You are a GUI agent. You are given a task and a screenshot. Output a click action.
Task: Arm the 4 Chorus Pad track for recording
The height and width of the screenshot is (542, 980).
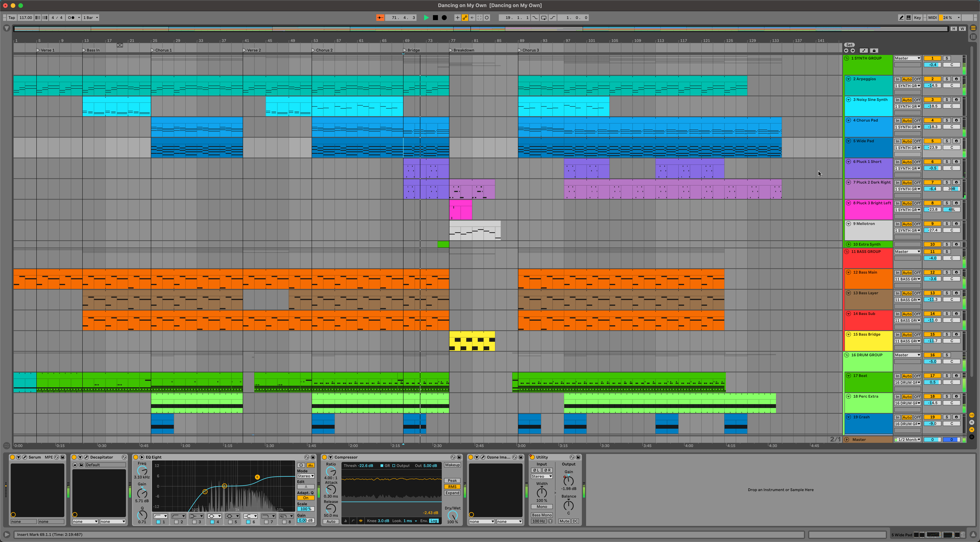pyautogui.click(x=956, y=120)
